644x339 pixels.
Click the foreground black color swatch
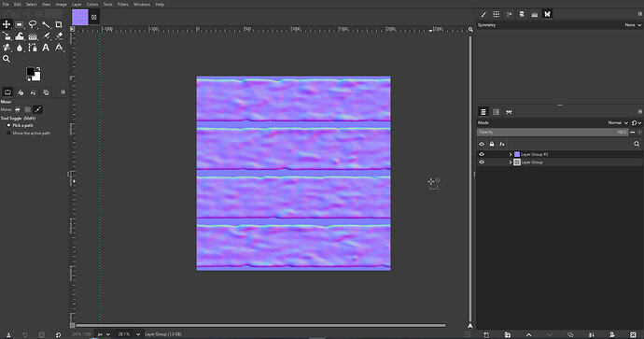[x=31, y=72]
